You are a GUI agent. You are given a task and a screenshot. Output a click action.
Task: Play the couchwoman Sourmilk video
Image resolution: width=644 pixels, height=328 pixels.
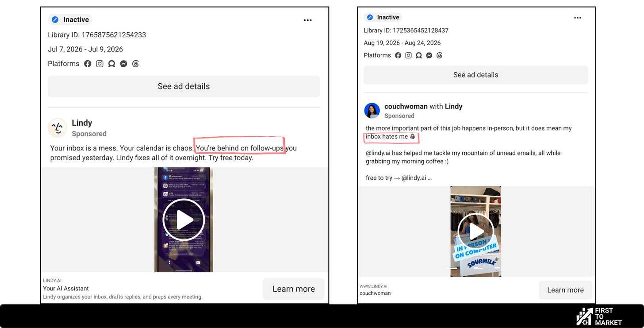475,232
